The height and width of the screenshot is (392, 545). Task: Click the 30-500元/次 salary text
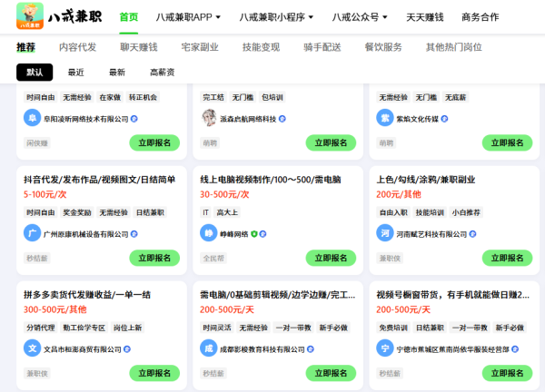(224, 194)
